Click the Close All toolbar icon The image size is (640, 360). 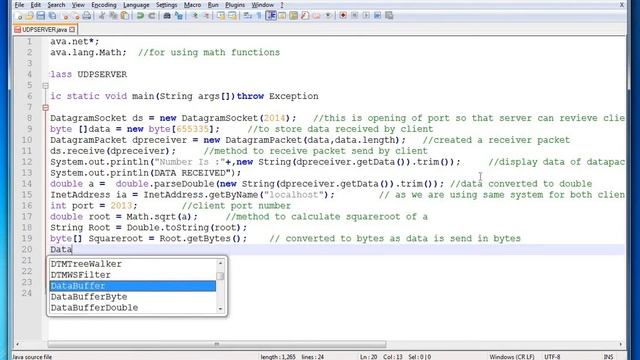coord(76,16)
